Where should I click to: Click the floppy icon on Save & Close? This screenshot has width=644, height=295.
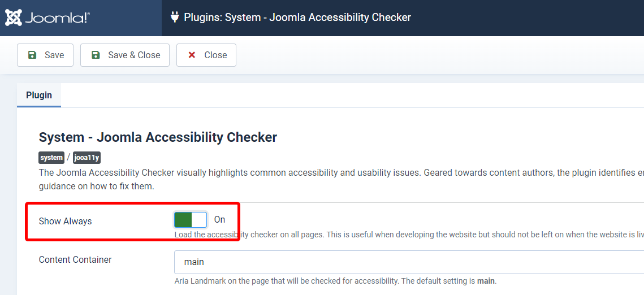(x=96, y=55)
